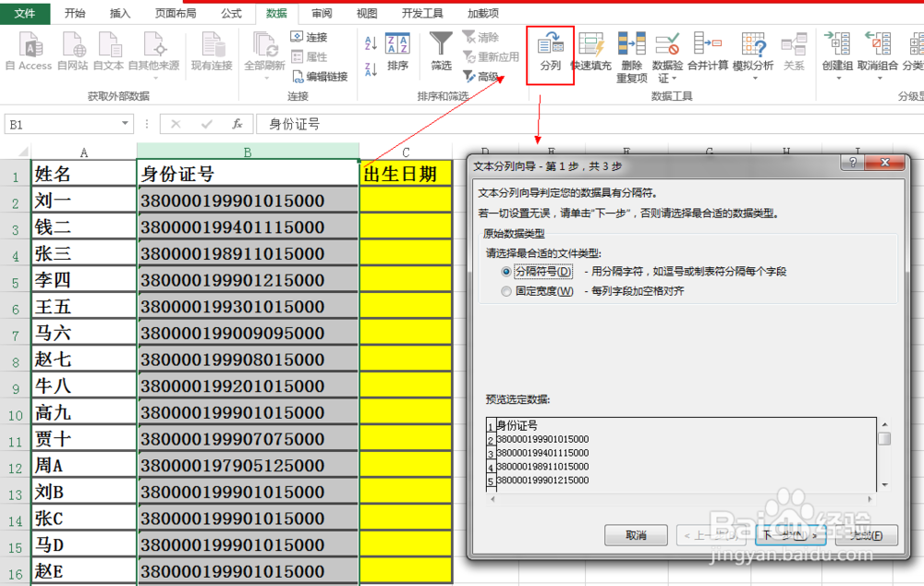Select cell 周A
Screen dimensions: 924x586
(84, 465)
